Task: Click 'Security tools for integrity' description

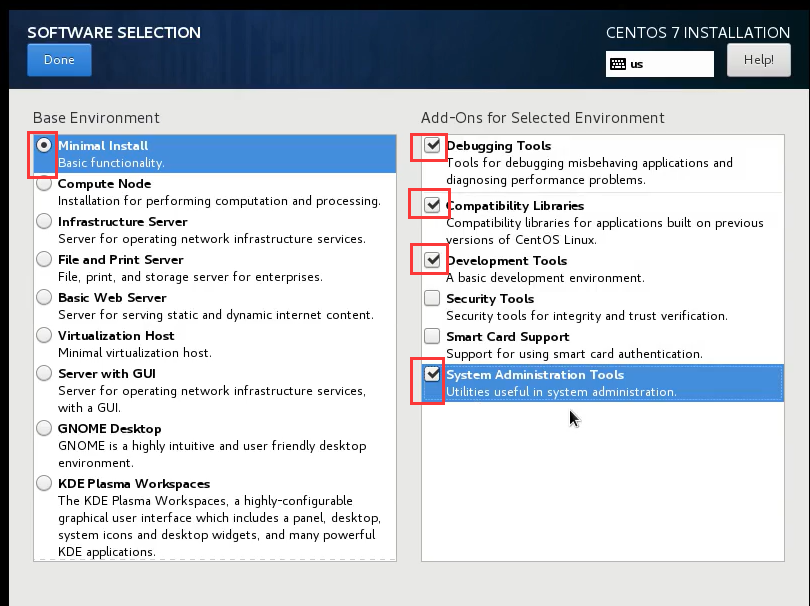Action: pyautogui.click(x=586, y=316)
